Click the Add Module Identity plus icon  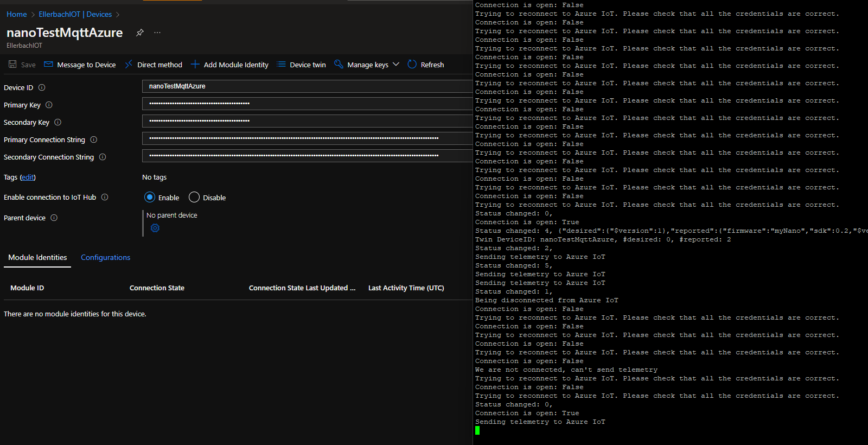pyautogui.click(x=195, y=64)
